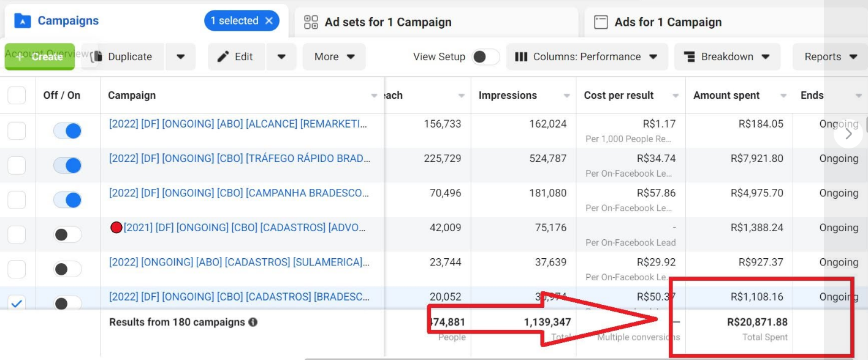Open the Reports dropdown
This screenshot has height=360, width=868.
[830, 56]
